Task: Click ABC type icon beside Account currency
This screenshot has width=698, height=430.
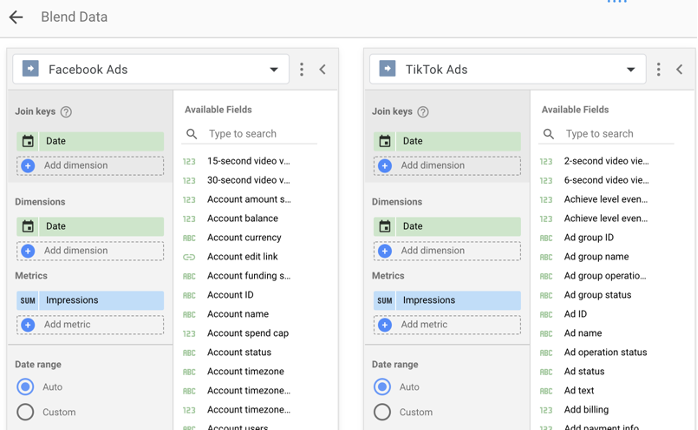Action: (x=189, y=238)
